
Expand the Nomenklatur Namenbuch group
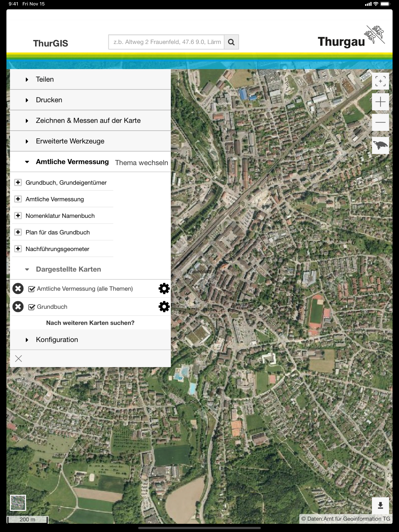[18, 216]
